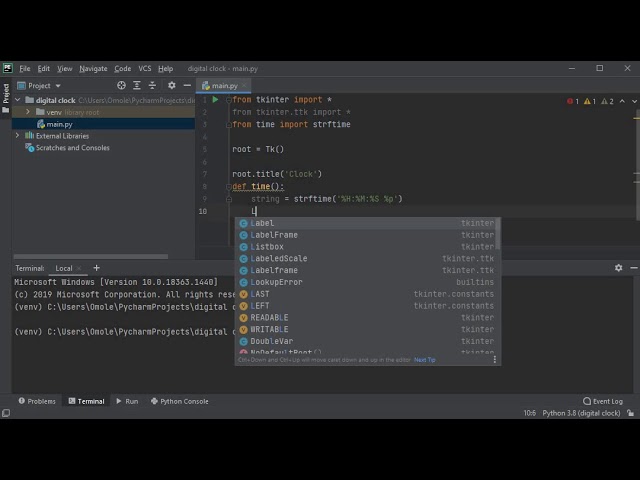Choose LookupError completion suggestion
Viewport: 640px width, 480px height.
[x=367, y=282]
